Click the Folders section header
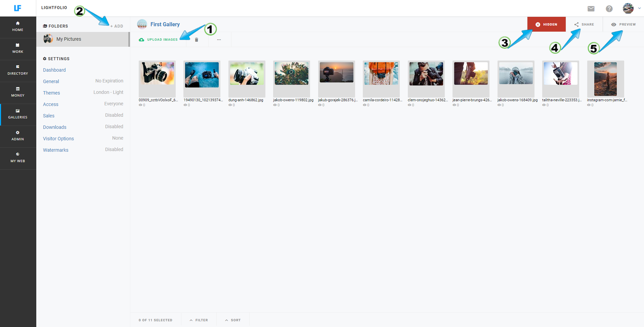 tap(55, 26)
